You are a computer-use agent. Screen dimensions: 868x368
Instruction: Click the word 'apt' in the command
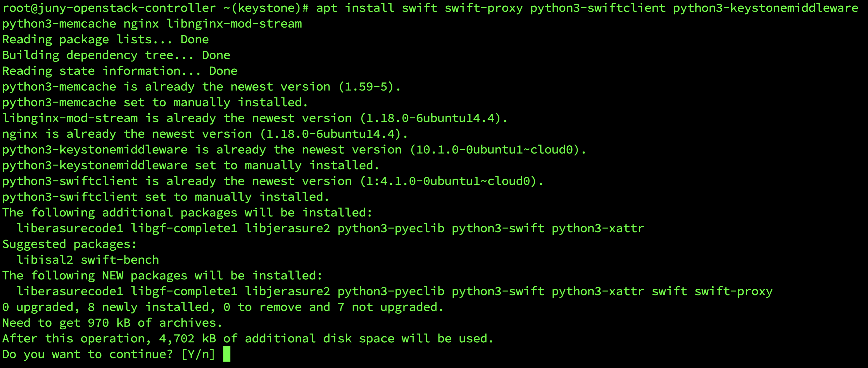coord(326,8)
